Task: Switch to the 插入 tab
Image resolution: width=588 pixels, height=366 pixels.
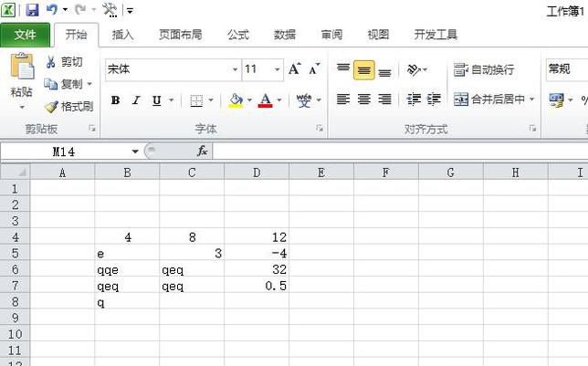Action: click(x=122, y=35)
